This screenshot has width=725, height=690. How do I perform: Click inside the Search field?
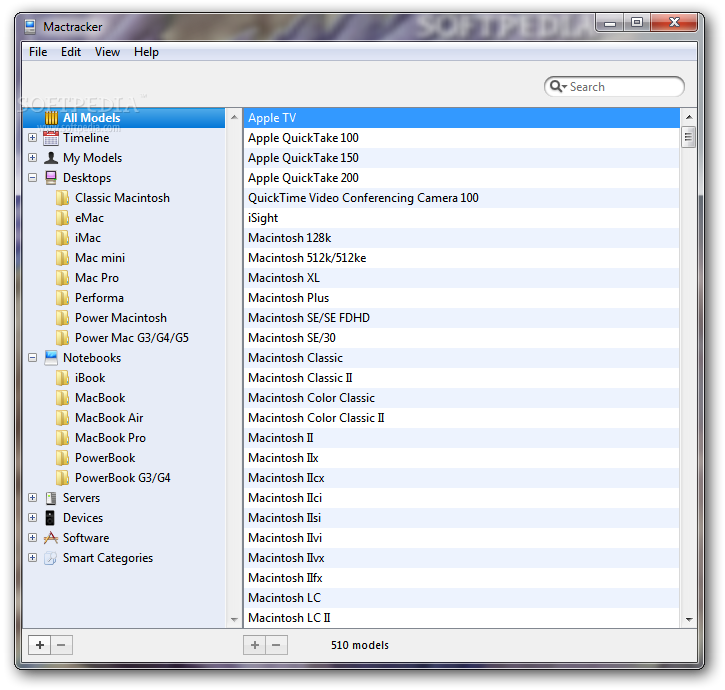[614, 86]
